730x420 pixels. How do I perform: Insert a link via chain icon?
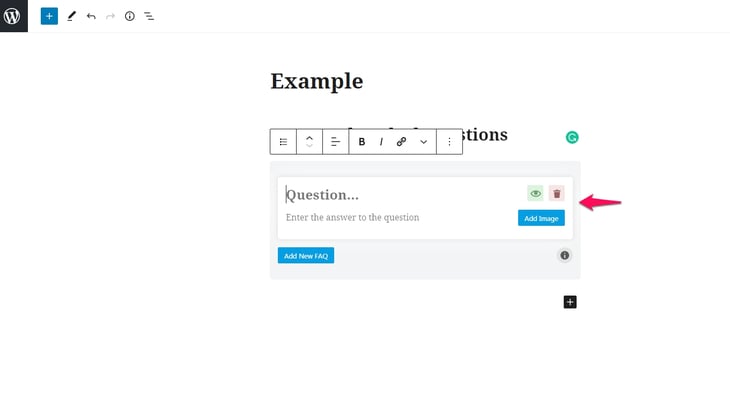click(401, 142)
